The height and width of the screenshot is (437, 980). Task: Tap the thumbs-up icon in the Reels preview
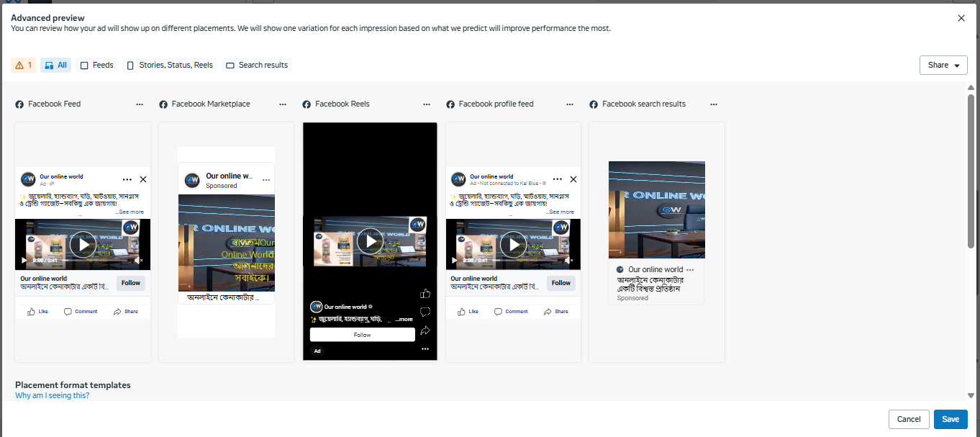[425, 293]
